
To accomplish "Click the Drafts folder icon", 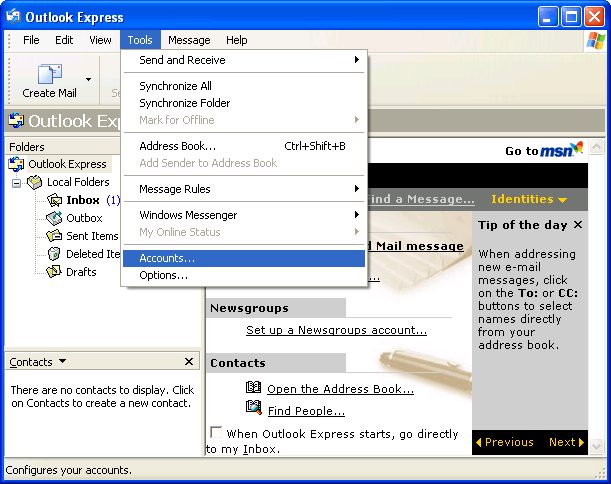I will point(54,271).
